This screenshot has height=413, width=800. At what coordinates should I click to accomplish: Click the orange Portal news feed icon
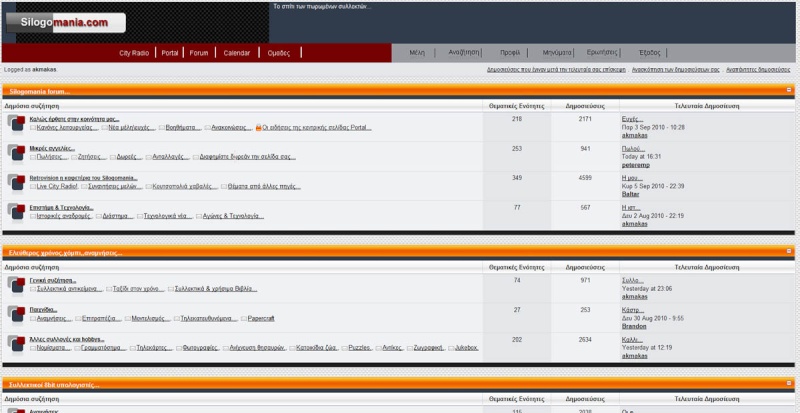coord(258,128)
